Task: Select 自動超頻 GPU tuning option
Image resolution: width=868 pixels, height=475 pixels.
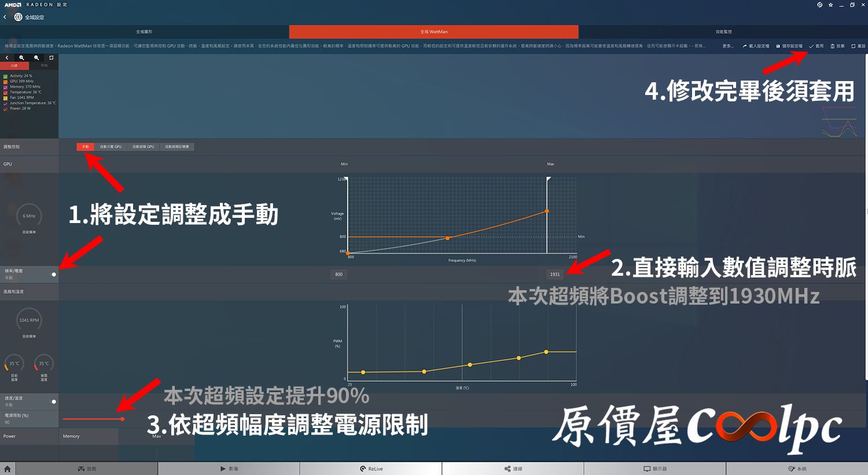Action: (143, 147)
